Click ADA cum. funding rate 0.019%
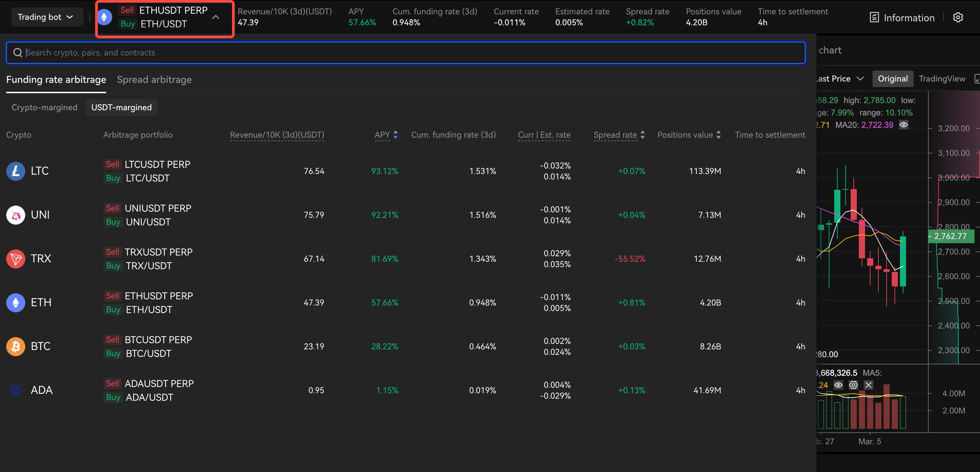The height and width of the screenshot is (472, 980). tap(482, 390)
